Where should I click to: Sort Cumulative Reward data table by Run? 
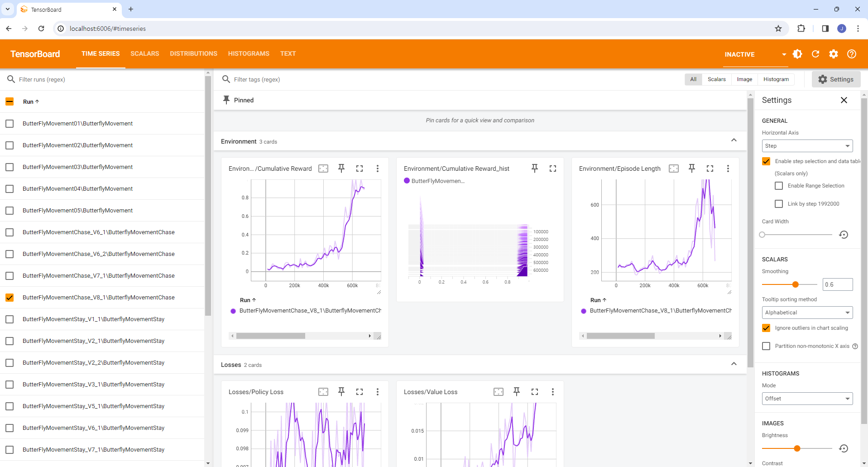coord(248,300)
